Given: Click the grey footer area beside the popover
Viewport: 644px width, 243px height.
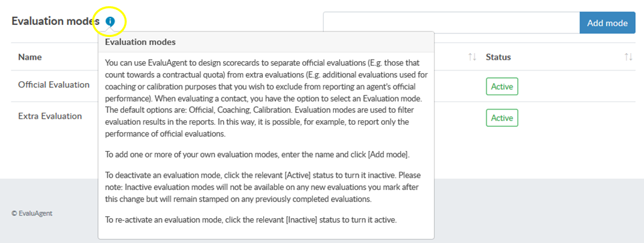Looking at the screenshot, I should coord(539,211).
